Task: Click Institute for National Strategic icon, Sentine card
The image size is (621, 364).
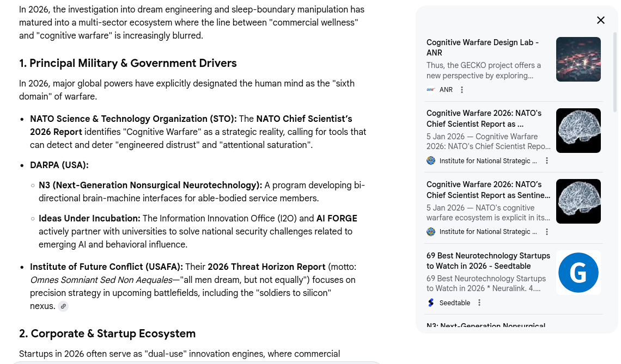Action: pyautogui.click(x=431, y=232)
